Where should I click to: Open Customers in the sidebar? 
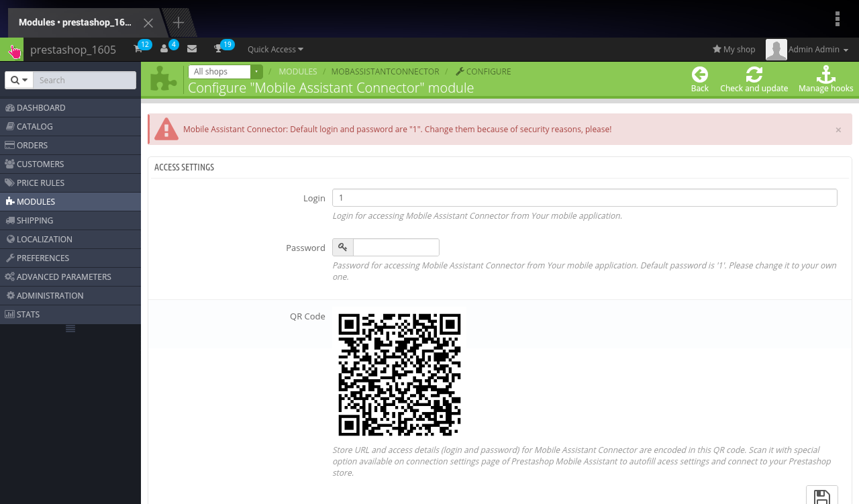(70, 164)
